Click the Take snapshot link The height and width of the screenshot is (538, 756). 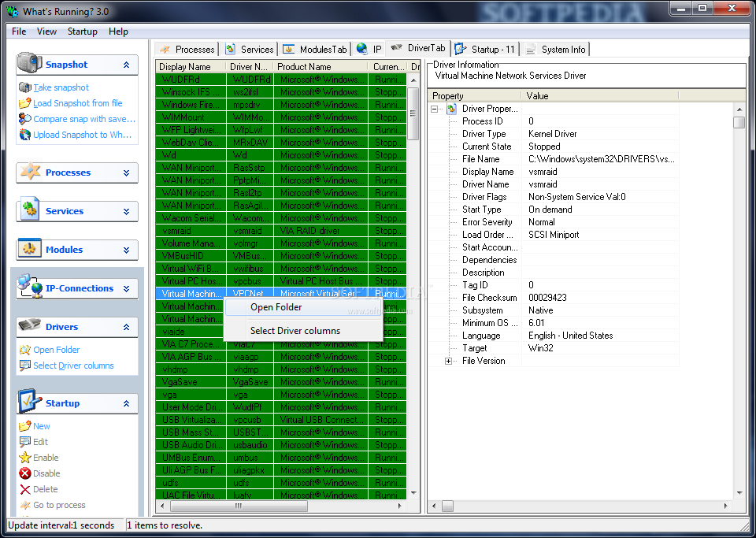coord(61,87)
